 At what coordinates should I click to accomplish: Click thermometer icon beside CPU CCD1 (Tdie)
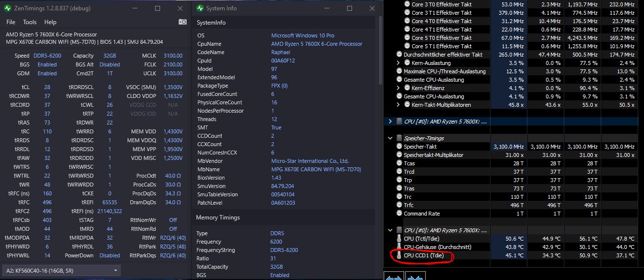pyautogui.click(x=399, y=255)
